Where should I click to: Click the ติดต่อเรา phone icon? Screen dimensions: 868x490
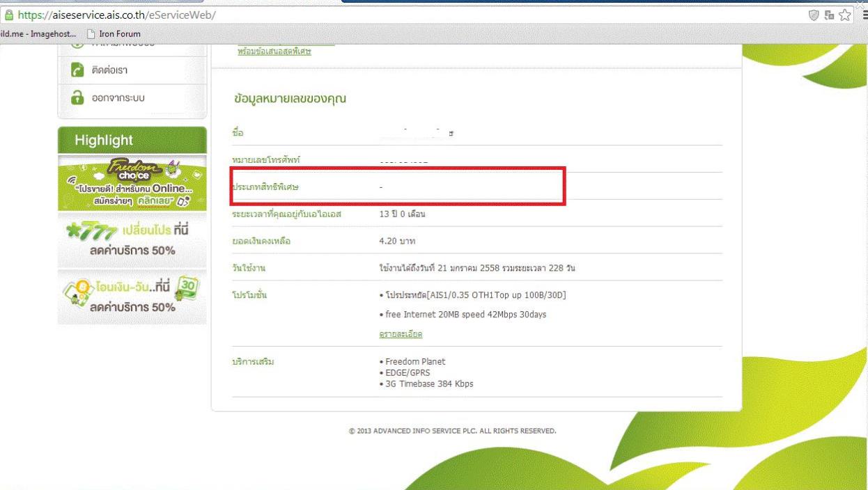pyautogui.click(x=77, y=70)
